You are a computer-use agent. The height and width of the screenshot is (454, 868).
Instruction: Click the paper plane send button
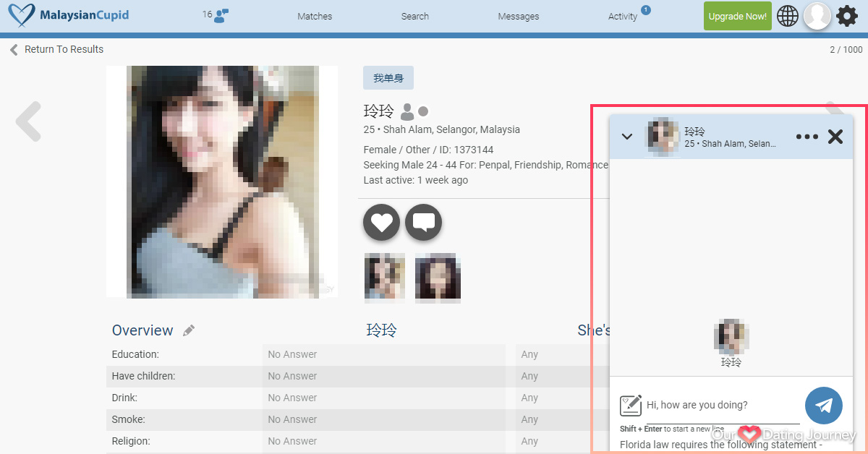pyautogui.click(x=823, y=406)
